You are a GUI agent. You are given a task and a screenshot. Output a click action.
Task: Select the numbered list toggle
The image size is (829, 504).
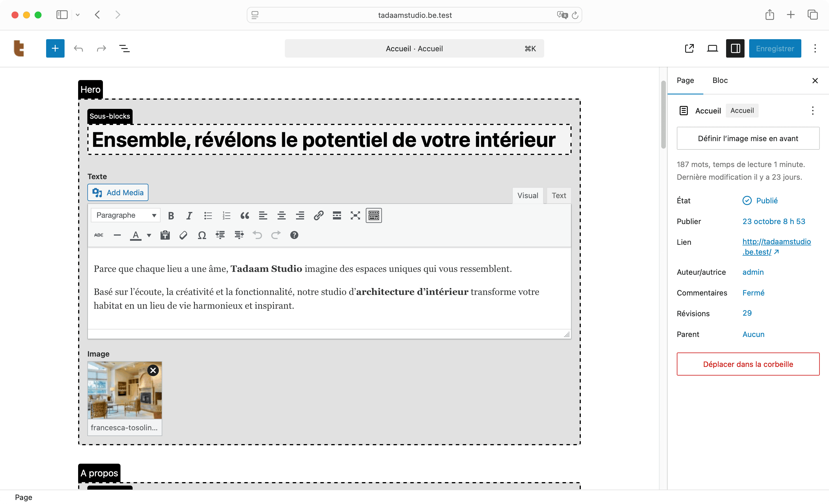click(226, 215)
